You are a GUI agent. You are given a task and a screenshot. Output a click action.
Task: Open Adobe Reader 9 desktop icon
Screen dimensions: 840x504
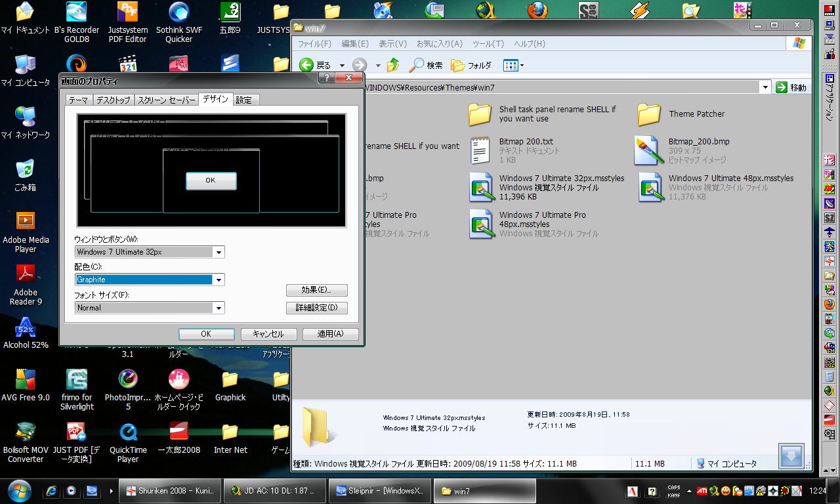click(x=26, y=273)
